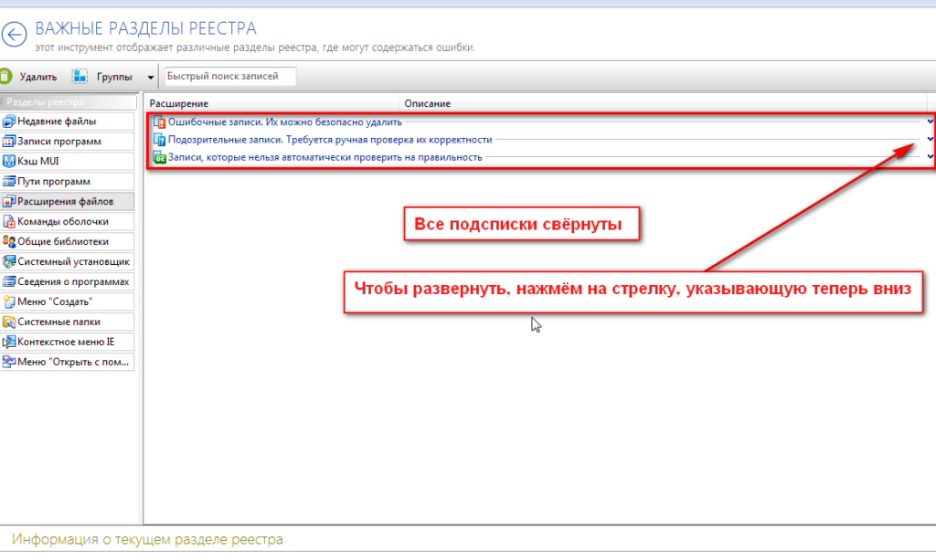Image resolution: width=936 pixels, height=560 pixels.
Task: Open Пути программ section
Action: point(67,182)
